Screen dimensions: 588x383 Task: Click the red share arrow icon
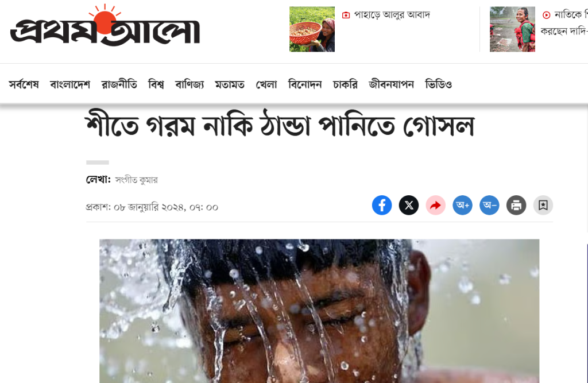(x=435, y=205)
